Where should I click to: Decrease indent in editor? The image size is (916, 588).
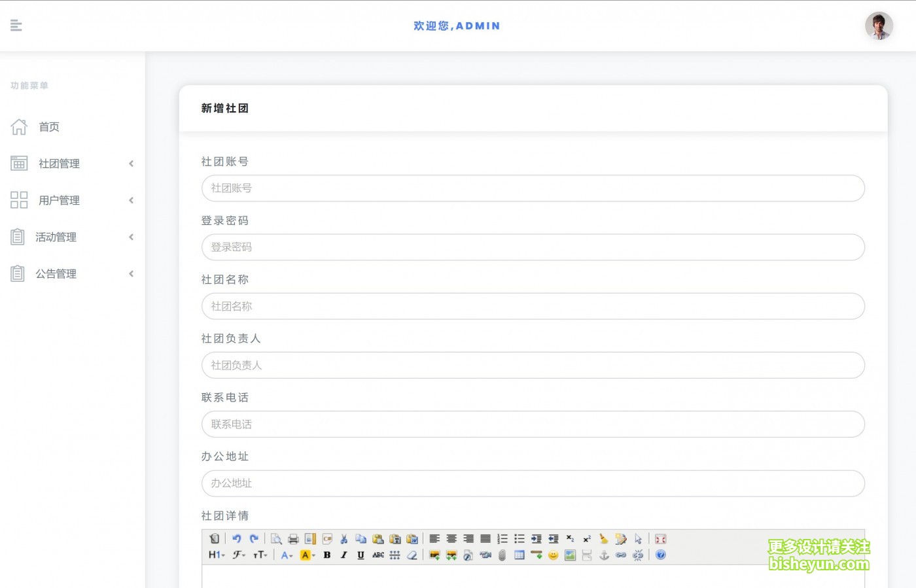(554, 539)
